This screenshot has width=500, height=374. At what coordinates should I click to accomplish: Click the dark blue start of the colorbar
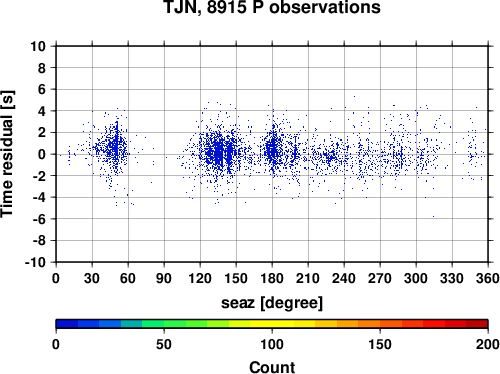click(67, 324)
